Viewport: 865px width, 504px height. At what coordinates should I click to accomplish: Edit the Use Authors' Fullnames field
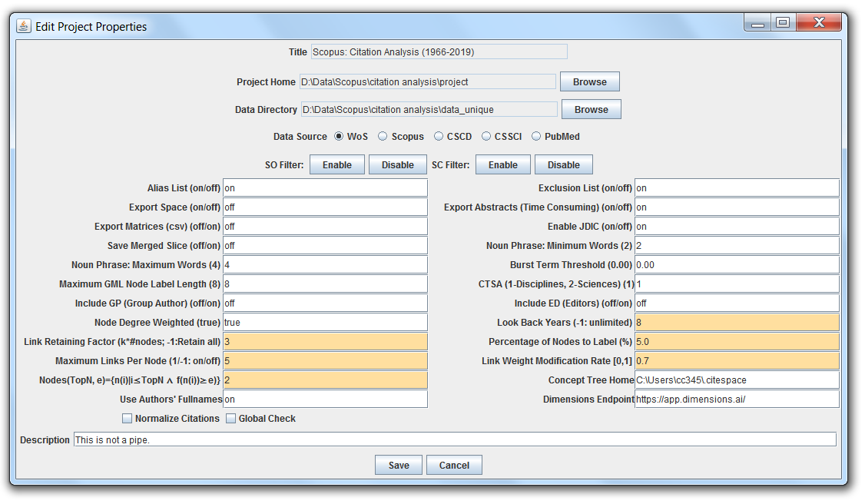tap(326, 400)
